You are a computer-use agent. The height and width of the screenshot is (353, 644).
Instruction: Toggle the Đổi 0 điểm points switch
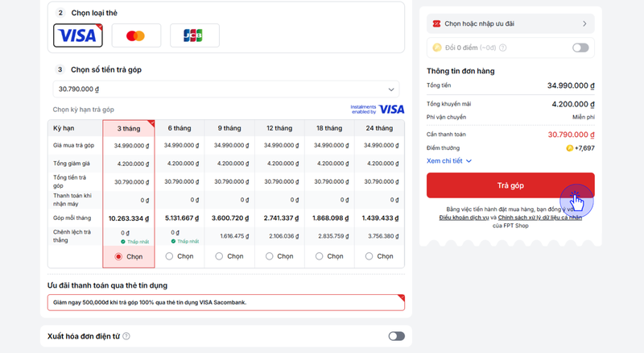click(580, 48)
